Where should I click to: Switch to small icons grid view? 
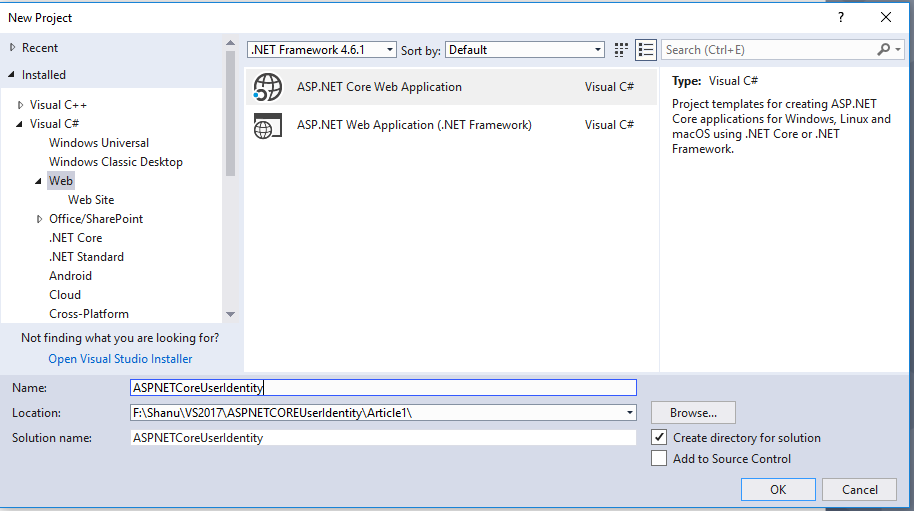[x=621, y=50]
